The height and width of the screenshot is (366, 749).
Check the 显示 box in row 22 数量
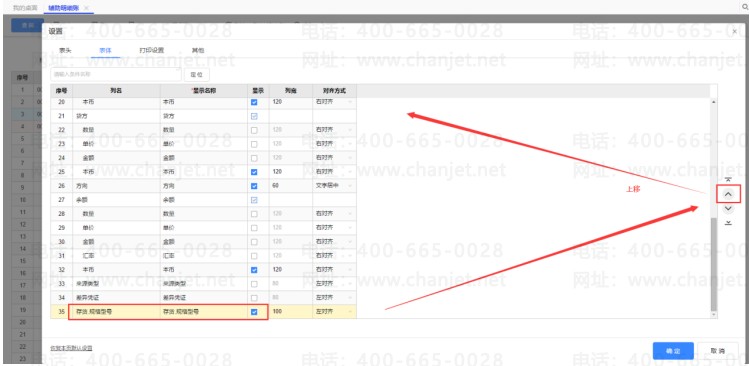[254, 130]
